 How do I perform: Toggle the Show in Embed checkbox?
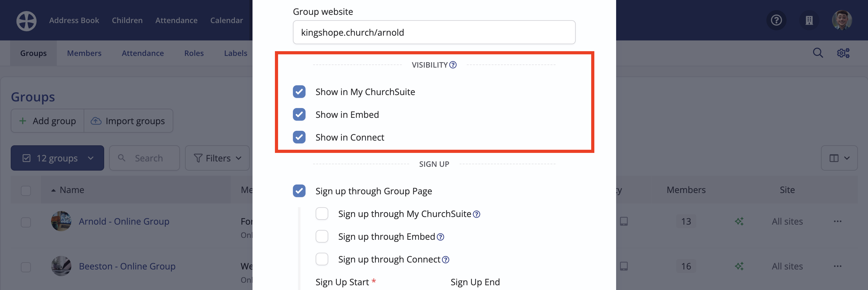pyautogui.click(x=299, y=114)
